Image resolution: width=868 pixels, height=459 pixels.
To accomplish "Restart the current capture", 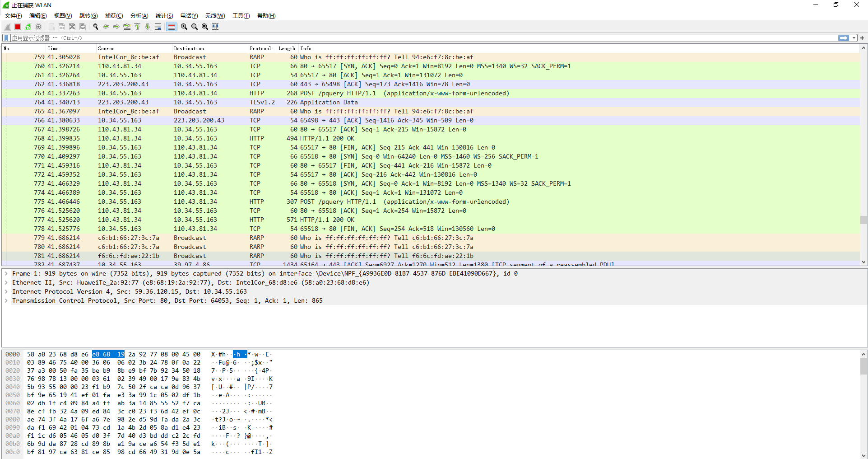I will tap(28, 27).
